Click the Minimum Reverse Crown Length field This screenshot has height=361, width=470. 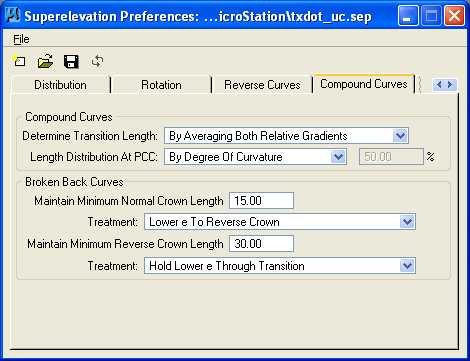tap(261, 244)
